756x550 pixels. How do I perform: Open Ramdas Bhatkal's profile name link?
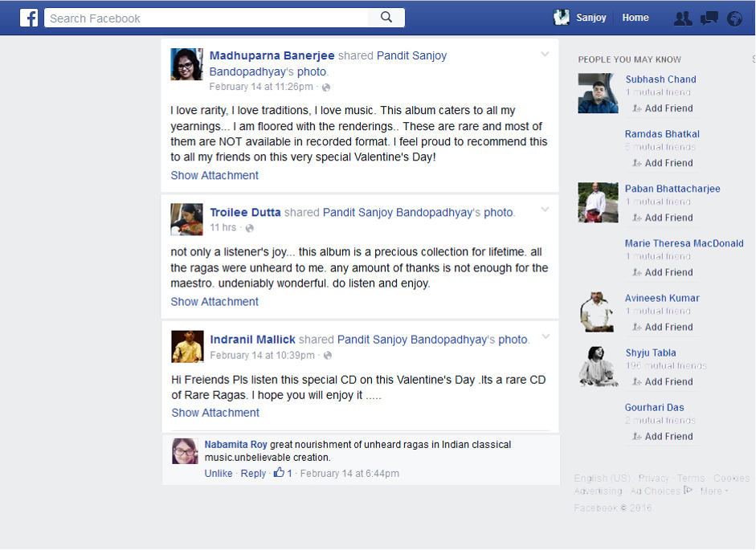tap(662, 134)
